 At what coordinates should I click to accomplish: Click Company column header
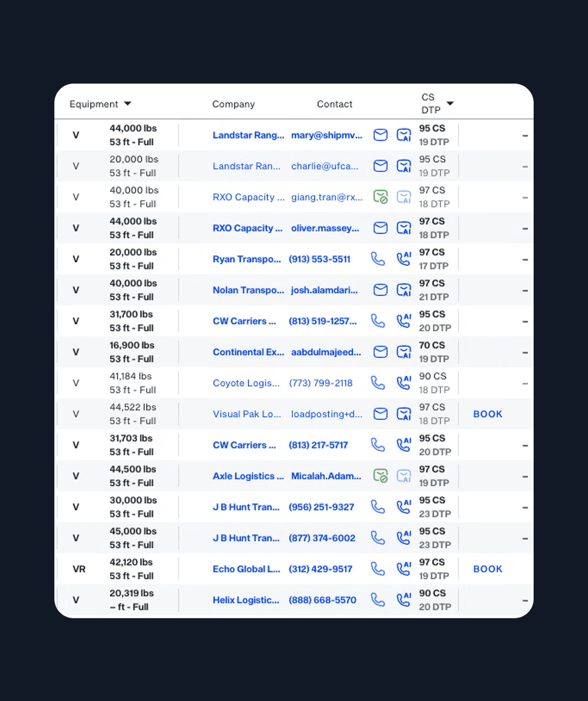coord(234,104)
